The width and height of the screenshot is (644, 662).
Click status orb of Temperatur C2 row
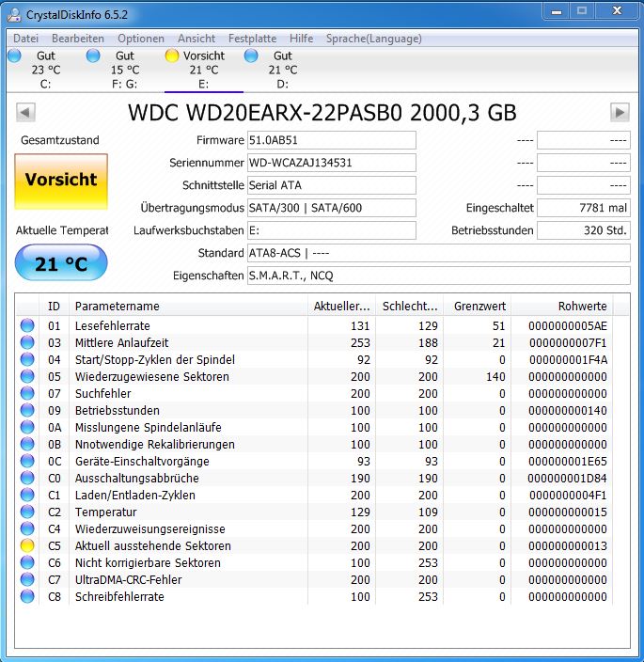pyautogui.click(x=27, y=512)
